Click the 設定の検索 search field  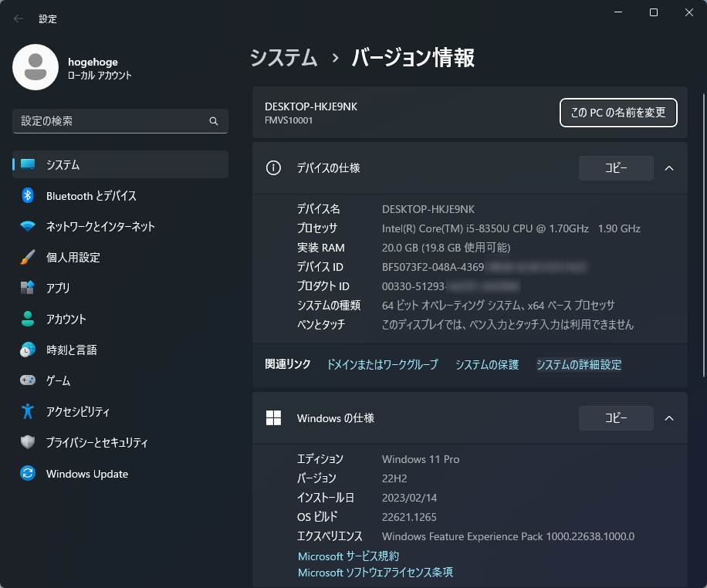point(113,121)
